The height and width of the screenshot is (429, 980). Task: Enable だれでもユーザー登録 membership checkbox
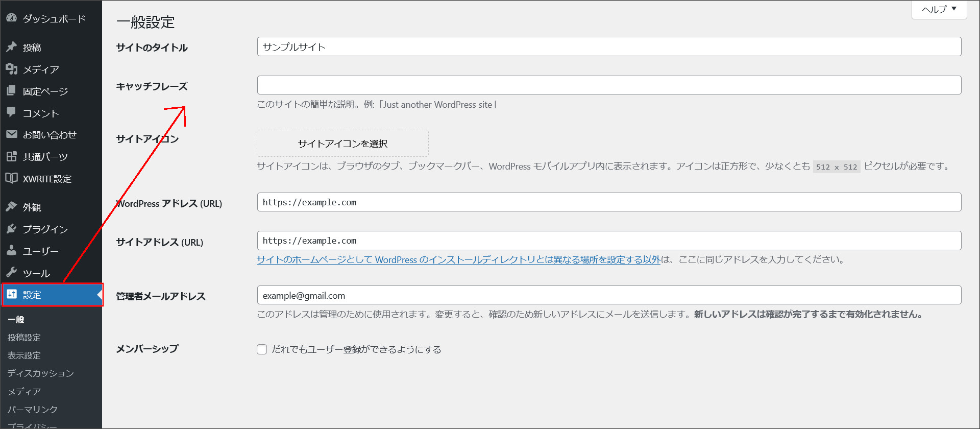[x=262, y=349]
